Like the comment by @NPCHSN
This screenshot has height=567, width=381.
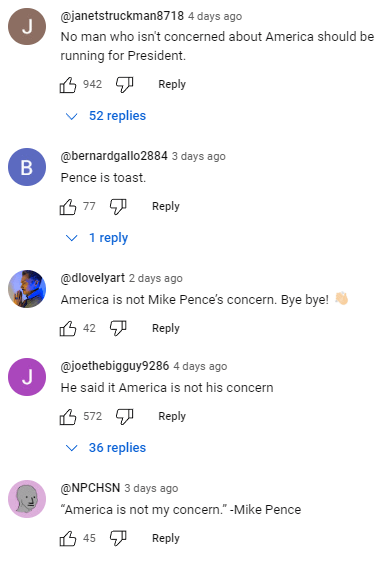click(68, 538)
